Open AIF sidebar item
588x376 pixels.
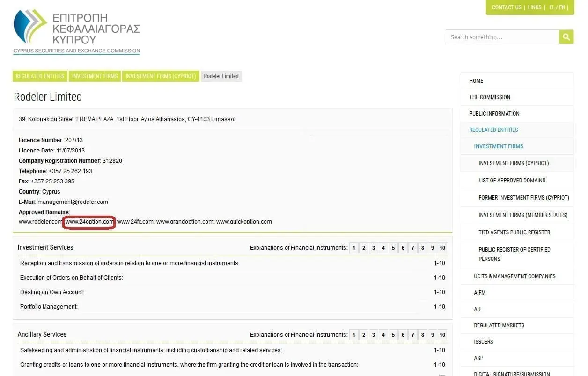click(517, 309)
